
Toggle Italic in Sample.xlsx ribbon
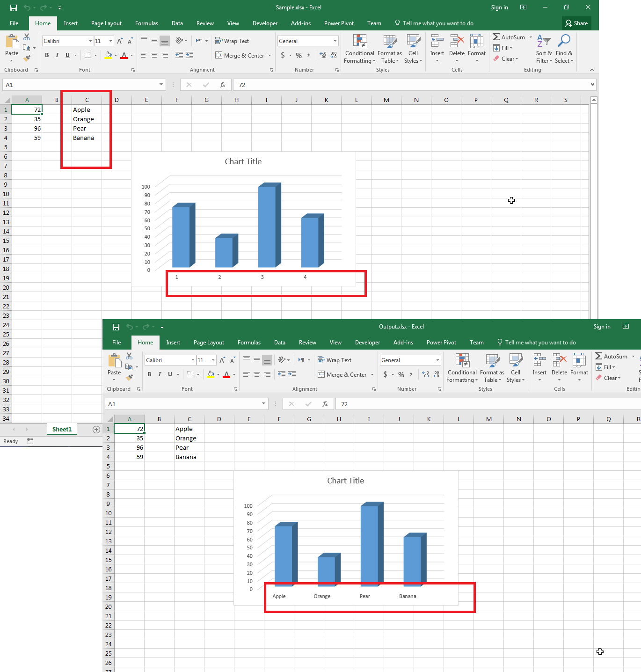57,55
